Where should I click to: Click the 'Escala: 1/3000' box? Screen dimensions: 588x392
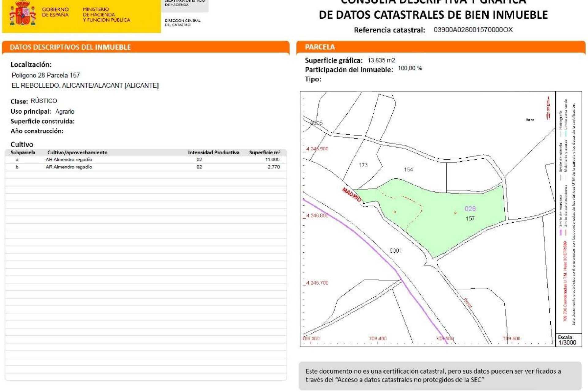pyautogui.click(x=568, y=340)
